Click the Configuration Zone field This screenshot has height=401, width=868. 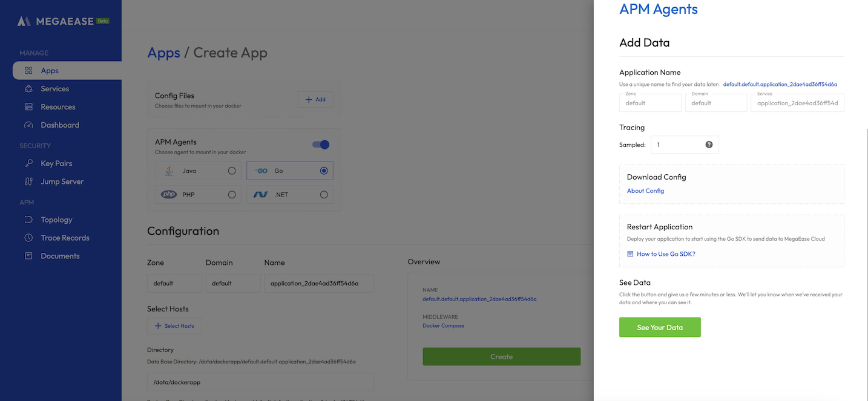(174, 283)
